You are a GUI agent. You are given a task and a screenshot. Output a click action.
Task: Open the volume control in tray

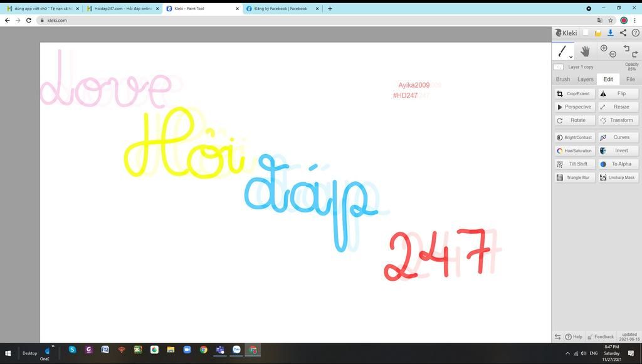[584, 353]
